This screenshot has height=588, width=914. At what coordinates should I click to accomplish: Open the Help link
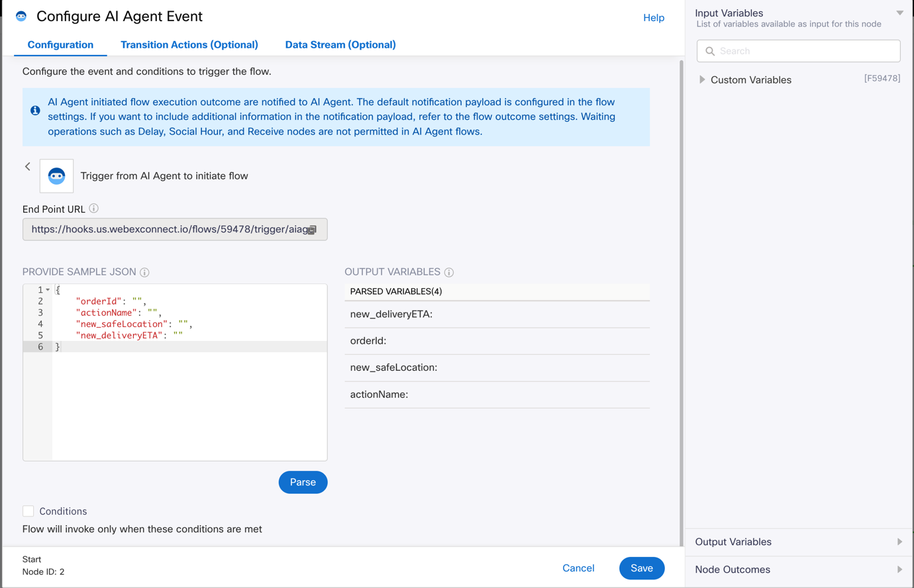(653, 18)
